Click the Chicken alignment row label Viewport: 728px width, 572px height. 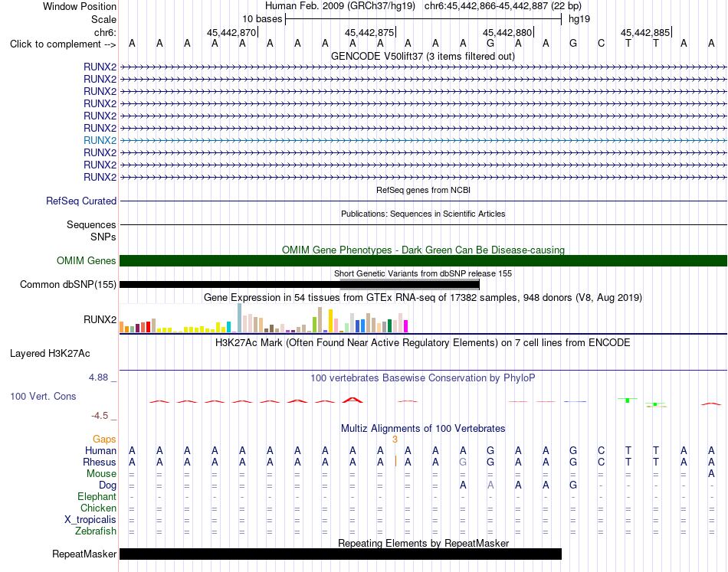(x=98, y=508)
